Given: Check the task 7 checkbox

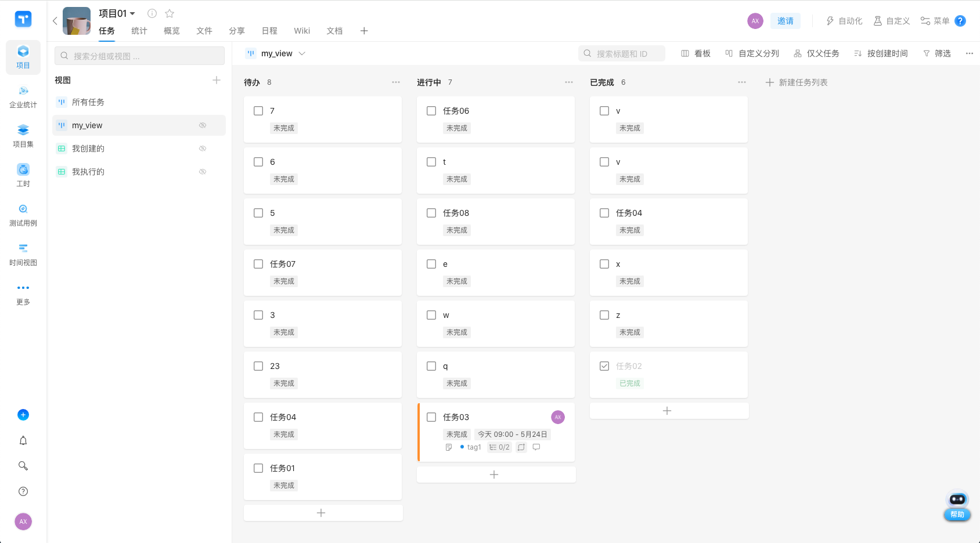Looking at the screenshot, I should pyautogui.click(x=258, y=111).
